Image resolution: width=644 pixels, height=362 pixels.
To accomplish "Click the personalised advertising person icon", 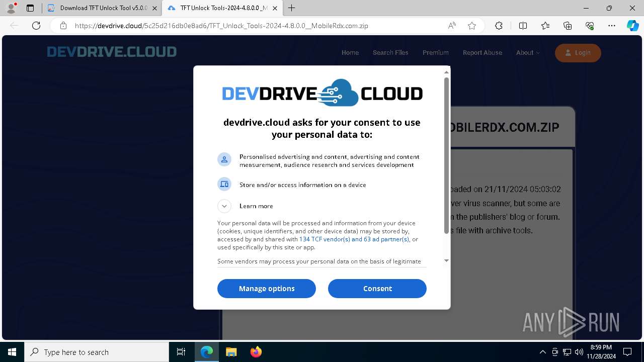I will point(224,159).
